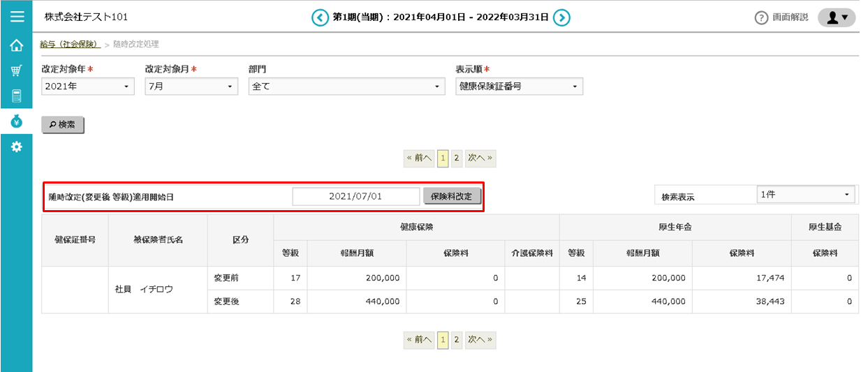Open the calculator sidebar icon
Screen dimensions: 868x372
coord(17,96)
